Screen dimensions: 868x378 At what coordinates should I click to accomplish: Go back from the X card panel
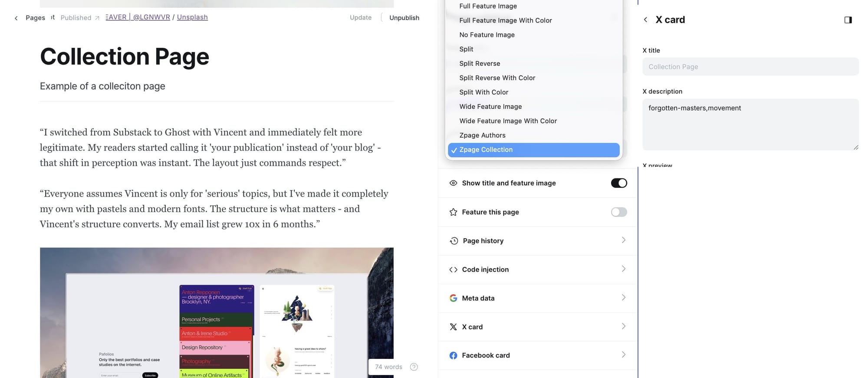(645, 20)
